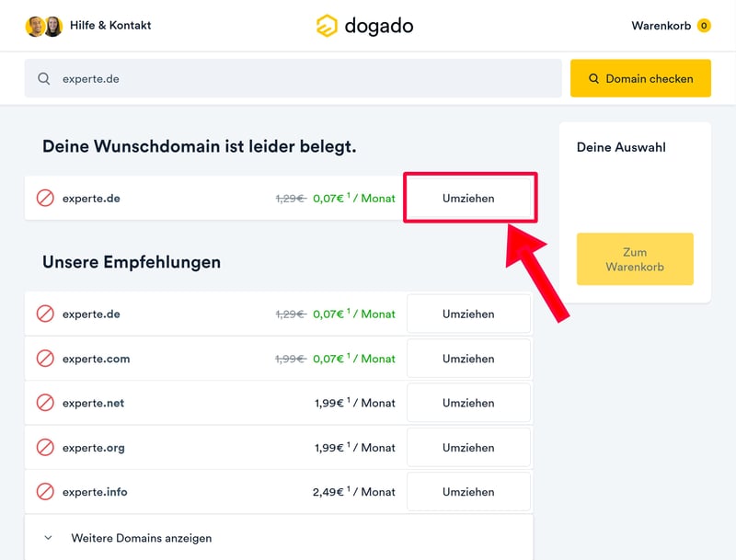Click Umziehen for experte.de under Empfehlungen

tap(468, 314)
